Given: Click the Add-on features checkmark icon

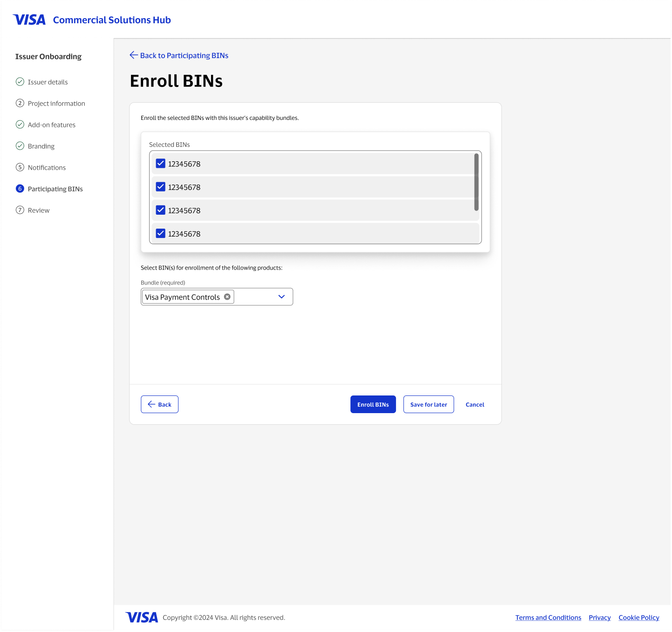Looking at the screenshot, I should click(x=20, y=125).
